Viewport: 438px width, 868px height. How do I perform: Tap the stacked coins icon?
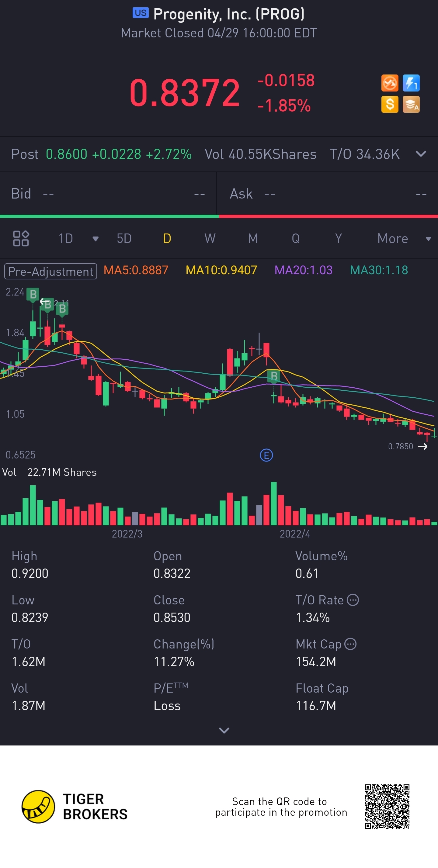[411, 104]
